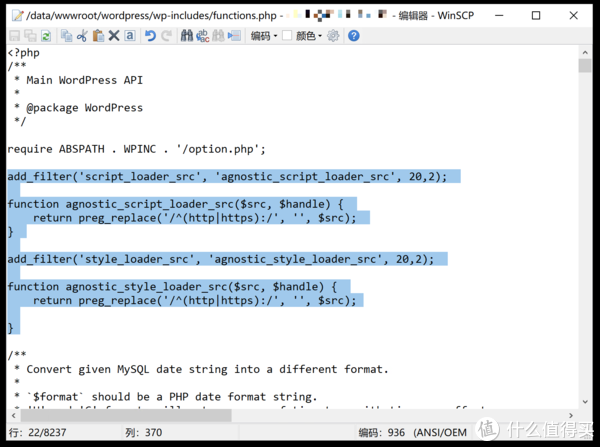Minimize the WinSCP editor window
600x447 pixels.
(499, 15)
